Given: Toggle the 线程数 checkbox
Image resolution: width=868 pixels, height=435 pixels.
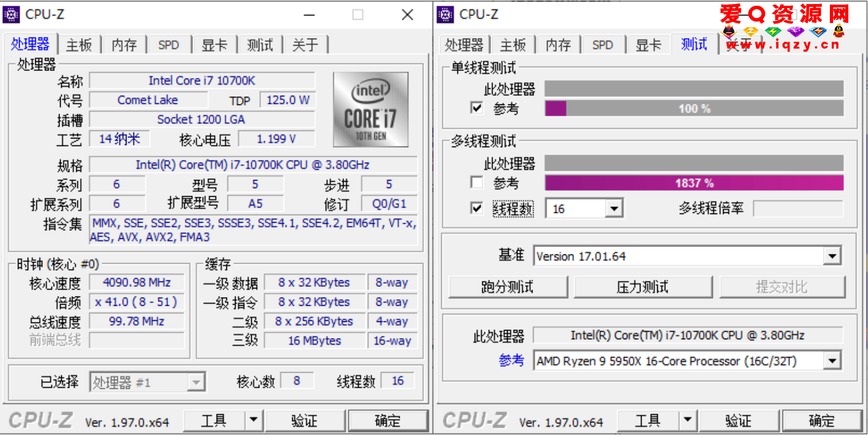Looking at the screenshot, I should 476,208.
